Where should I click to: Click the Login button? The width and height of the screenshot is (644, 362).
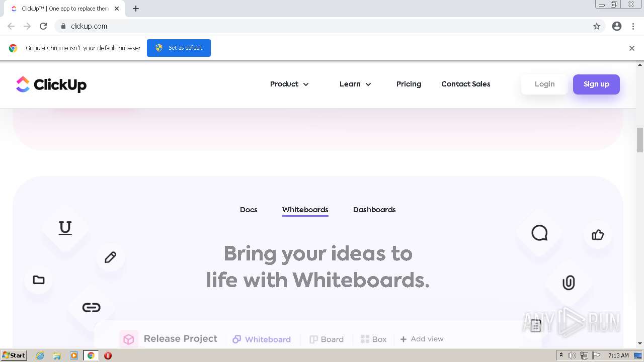544,84
